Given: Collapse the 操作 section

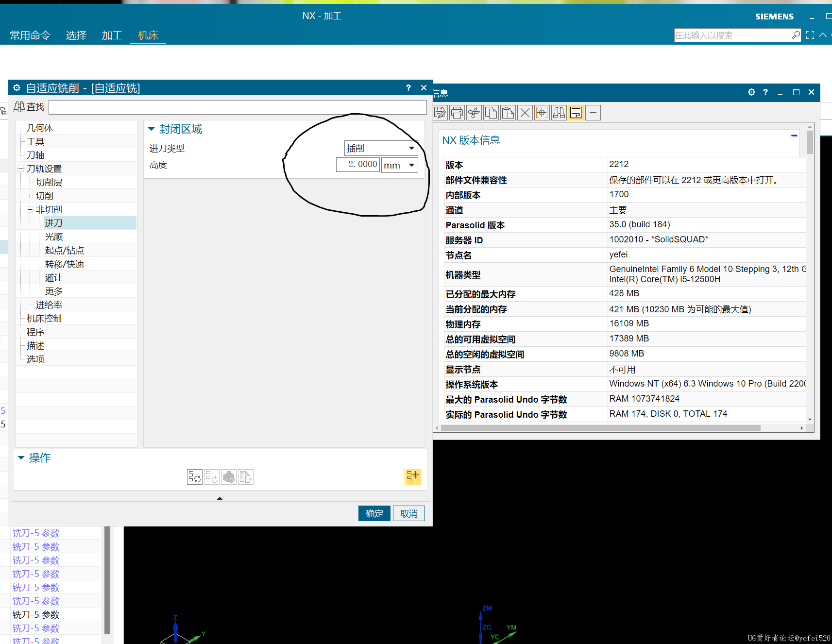Looking at the screenshot, I should (21, 458).
